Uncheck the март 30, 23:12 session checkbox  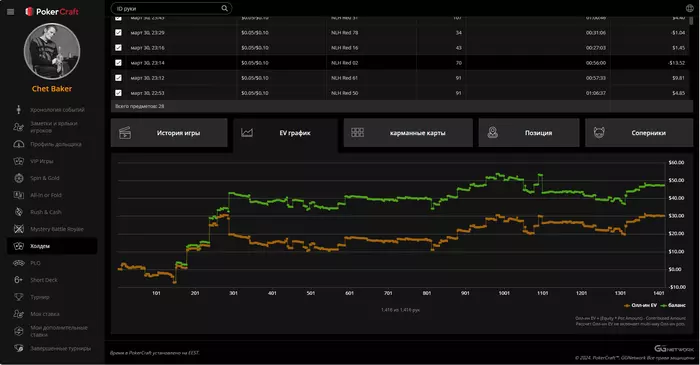point(118,78)
